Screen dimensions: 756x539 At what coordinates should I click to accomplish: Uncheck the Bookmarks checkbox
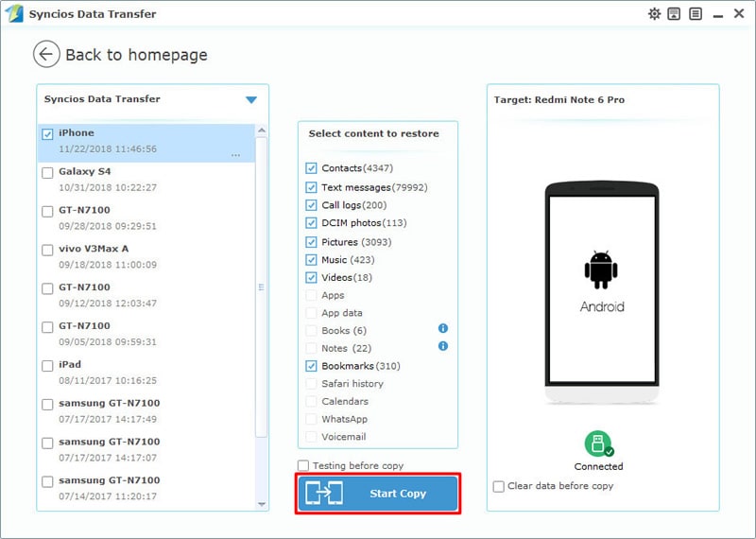pos(311,366)
